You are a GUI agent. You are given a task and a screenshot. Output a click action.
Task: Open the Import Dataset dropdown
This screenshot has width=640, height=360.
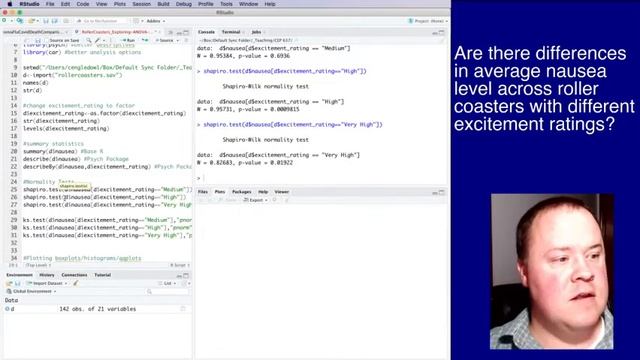click(x=47, y=283)
